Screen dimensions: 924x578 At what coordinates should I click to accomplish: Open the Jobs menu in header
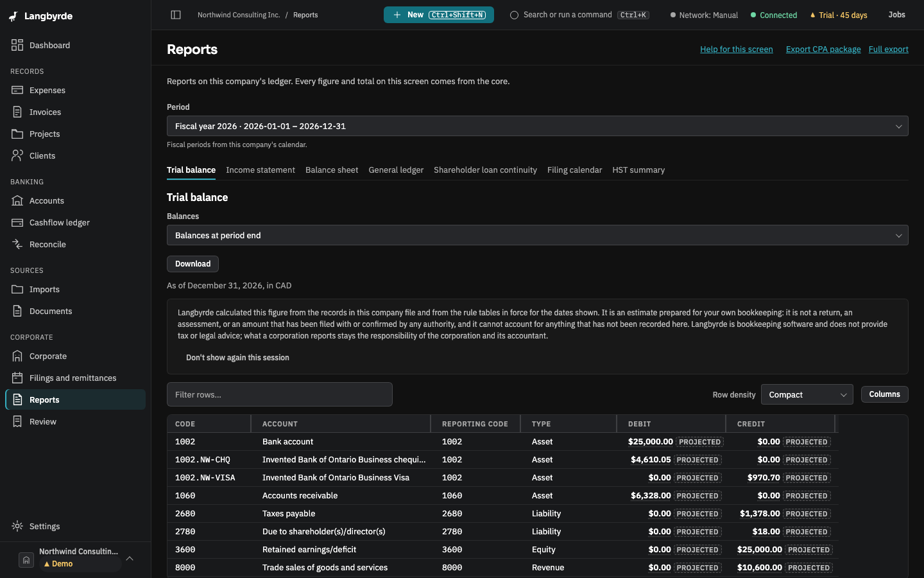tap(897, 15)
